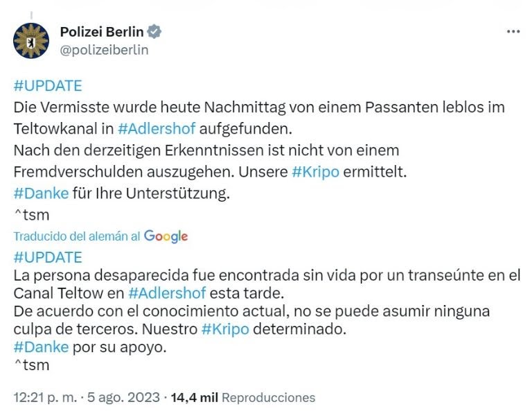The image size is (532, 418).
Task: Click the #Kripo hashtag in the German tweet
Action: [x=316, y=172]
